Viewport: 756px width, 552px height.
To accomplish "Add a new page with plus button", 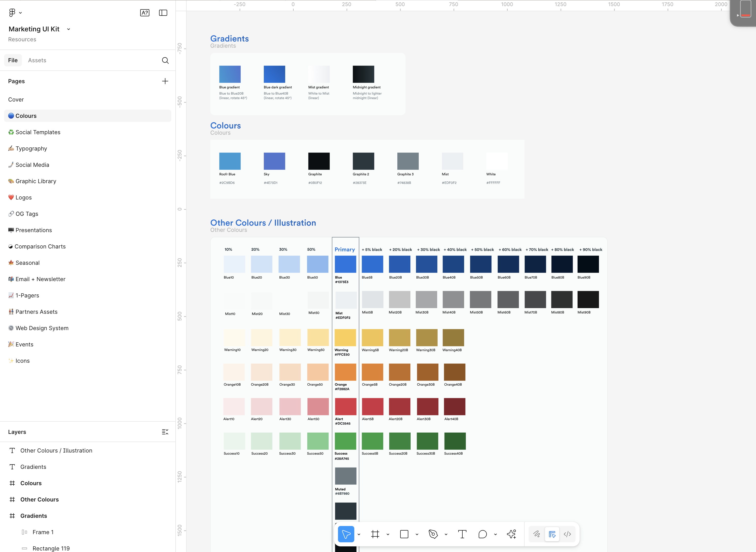I will coord(165,81).
